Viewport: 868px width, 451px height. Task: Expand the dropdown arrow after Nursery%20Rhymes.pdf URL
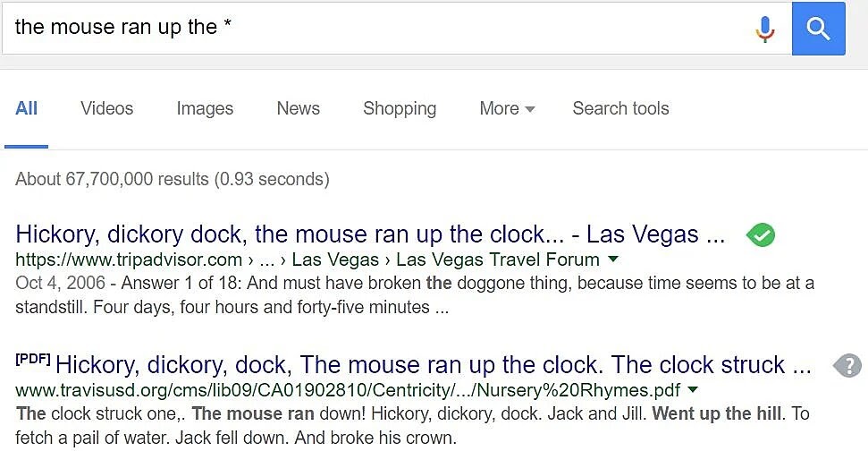pos(693,390)
